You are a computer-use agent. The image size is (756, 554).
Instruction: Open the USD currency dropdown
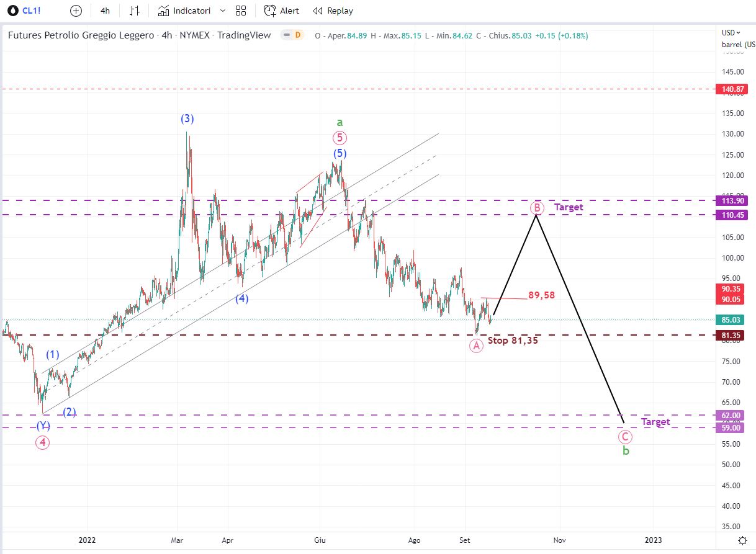730,32
